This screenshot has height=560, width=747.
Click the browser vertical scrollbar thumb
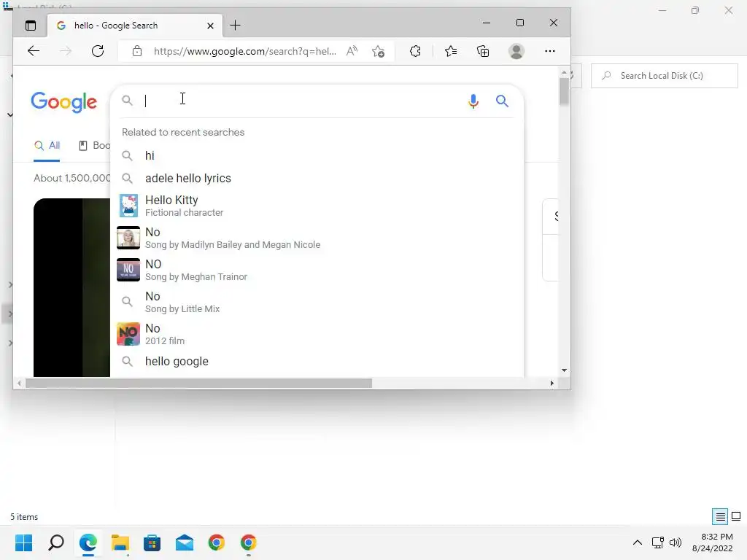(x=564, y=90)
